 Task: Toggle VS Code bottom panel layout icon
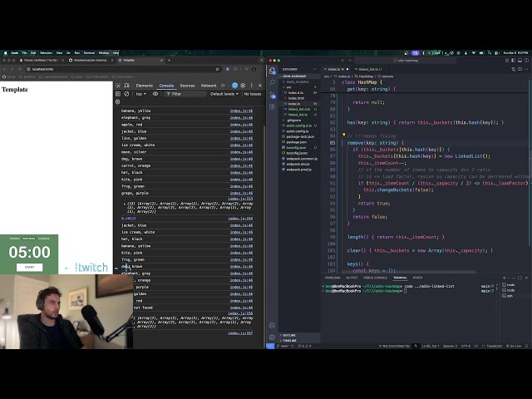coord(520,61)
